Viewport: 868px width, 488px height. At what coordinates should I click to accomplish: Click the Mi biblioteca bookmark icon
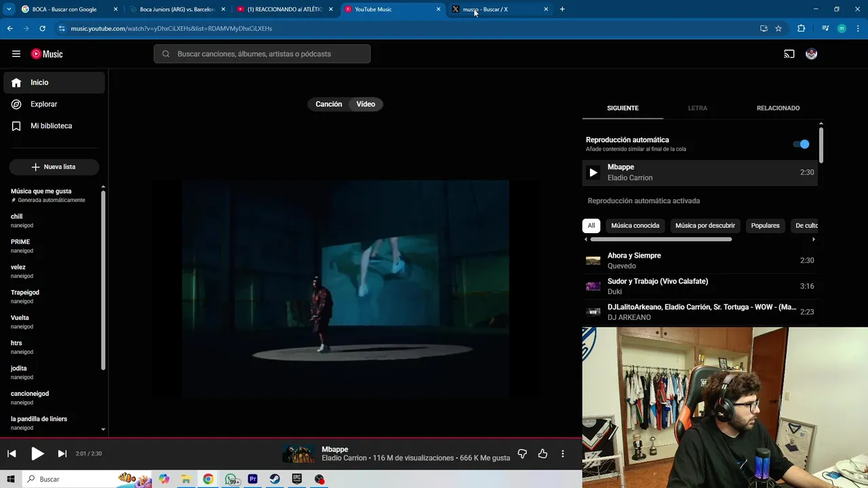point(16,126)
